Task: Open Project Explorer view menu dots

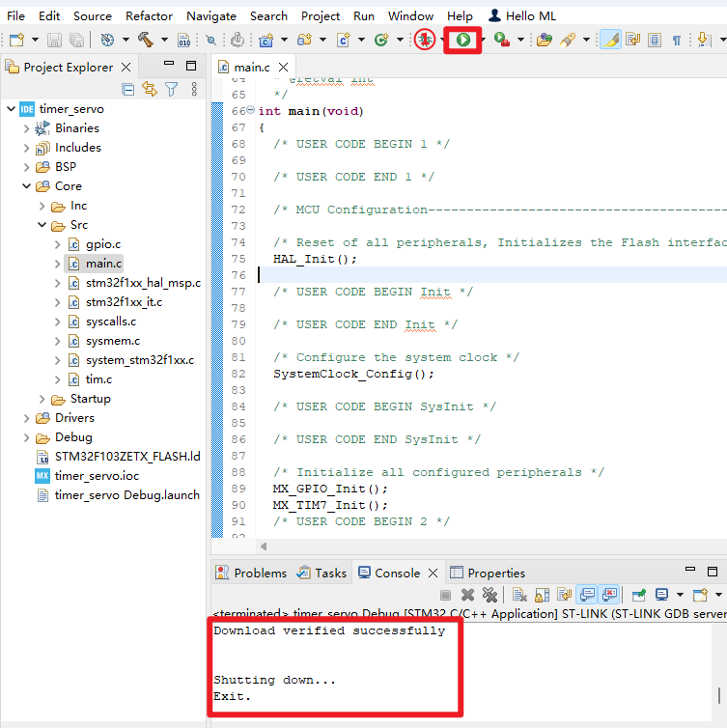Action: click(194, 89)
